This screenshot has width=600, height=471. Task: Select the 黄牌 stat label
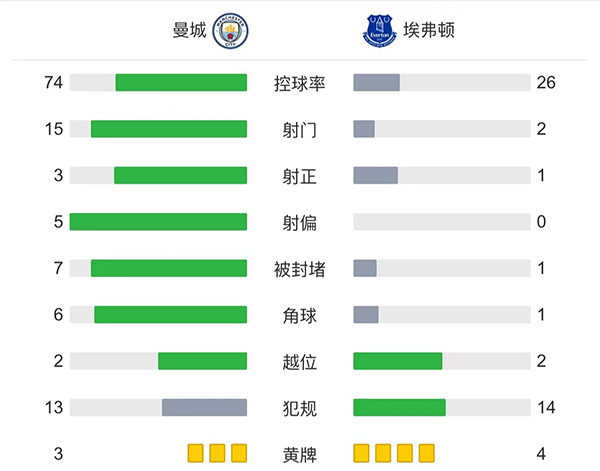(x=300, y=454)
